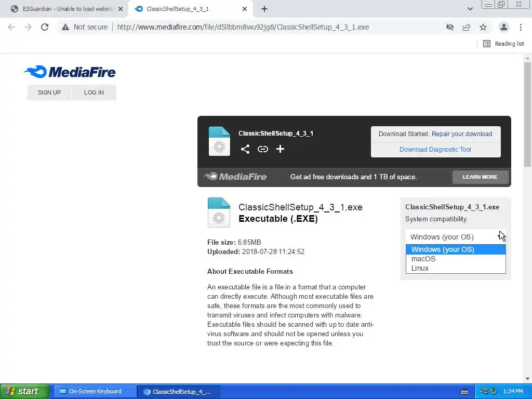
Task: Click the executable file icon beside the file details
Action: (x=219, y=212)
